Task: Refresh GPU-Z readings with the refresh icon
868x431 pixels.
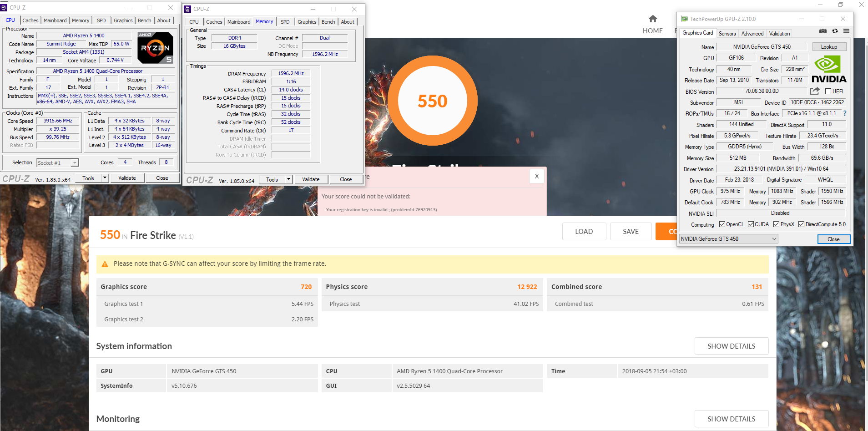Action: click(x=835, y=31)
